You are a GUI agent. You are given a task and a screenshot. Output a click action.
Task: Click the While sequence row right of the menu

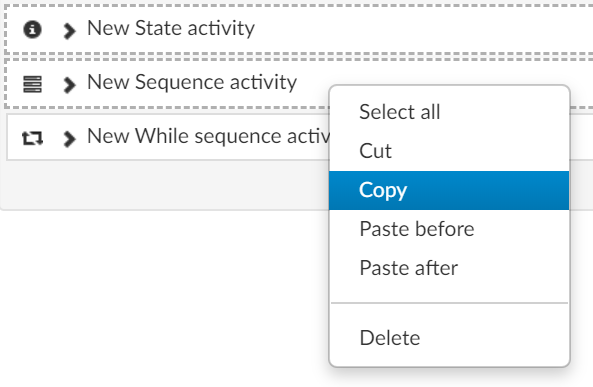click(582, 137)
